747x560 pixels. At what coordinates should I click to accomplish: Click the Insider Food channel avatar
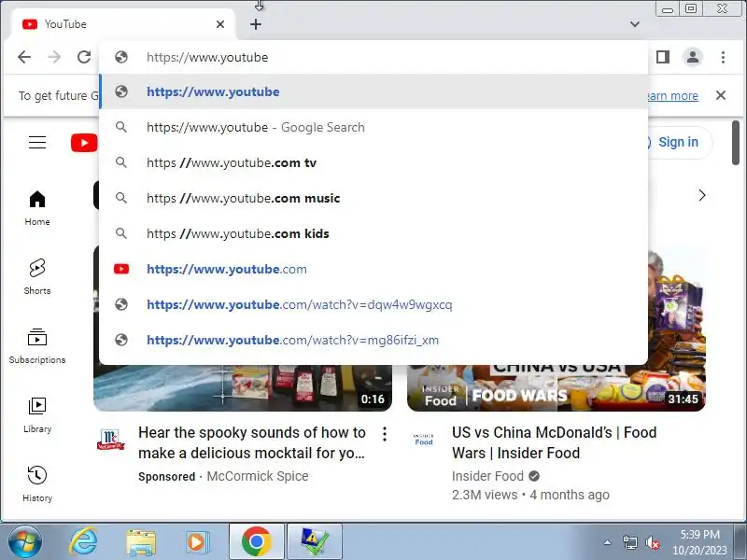pos(424,439)
